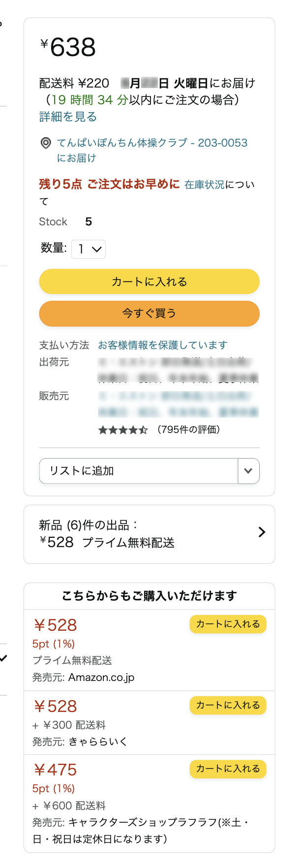Open the quantity dropdown
Image resolution: width=299 pixels, height=868 pixels.
89,249
